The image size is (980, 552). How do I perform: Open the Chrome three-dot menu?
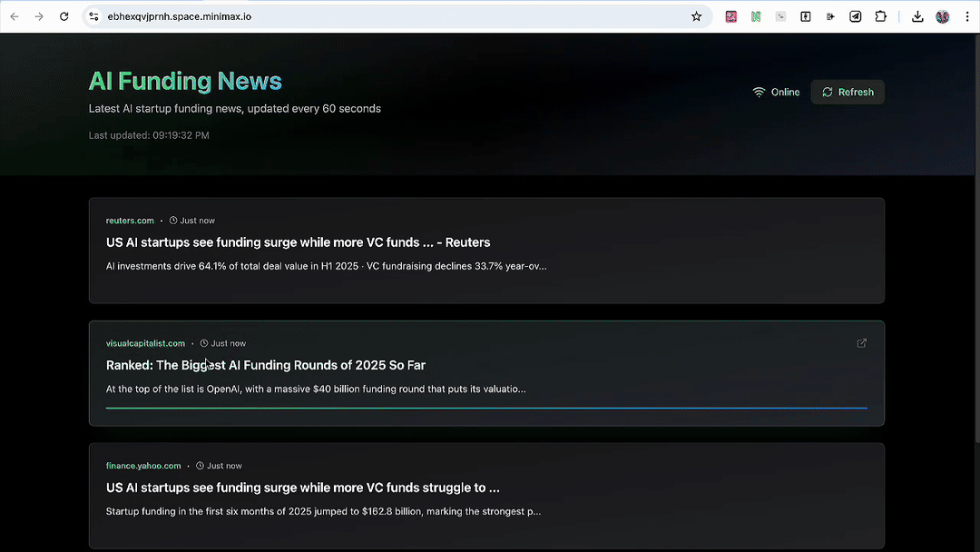[x=967, y=16]
